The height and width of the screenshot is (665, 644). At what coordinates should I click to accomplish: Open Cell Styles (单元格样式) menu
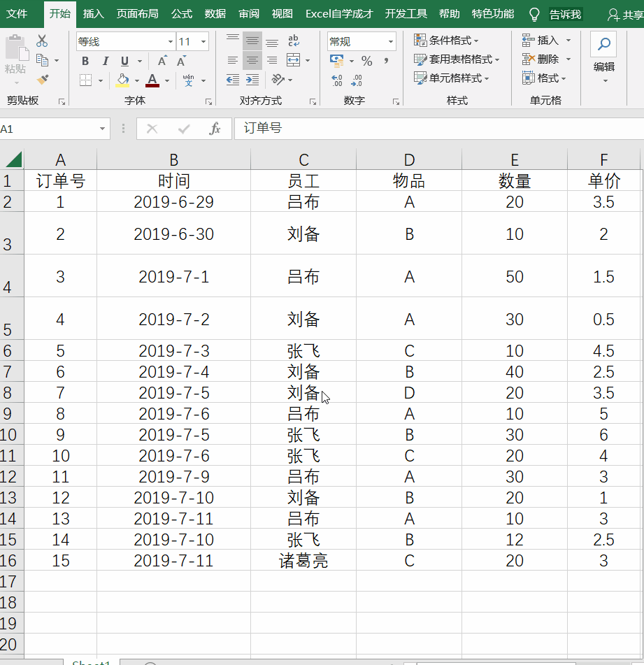pos(451,78)
